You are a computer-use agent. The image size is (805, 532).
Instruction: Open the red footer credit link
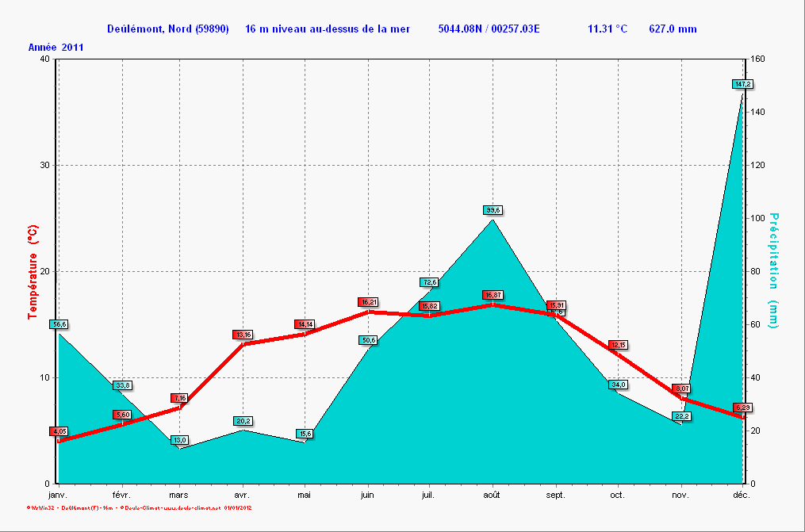[x=139, y=507]
